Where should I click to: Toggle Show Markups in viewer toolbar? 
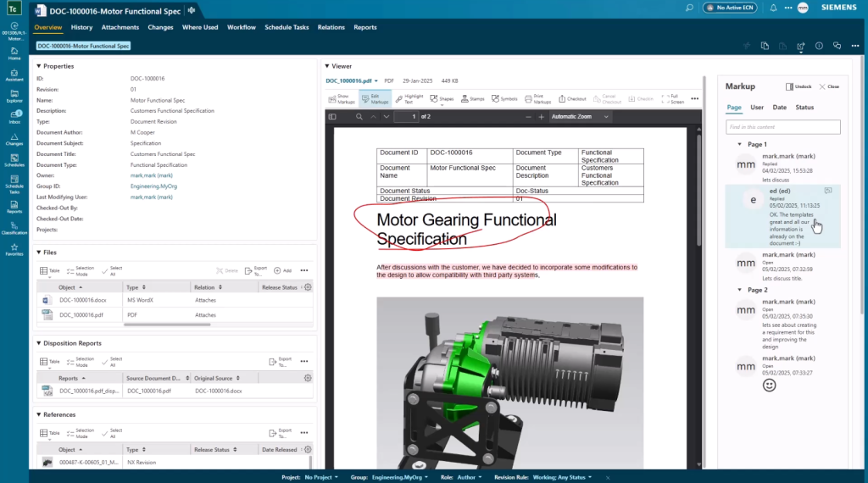click(x=341, y=99)
